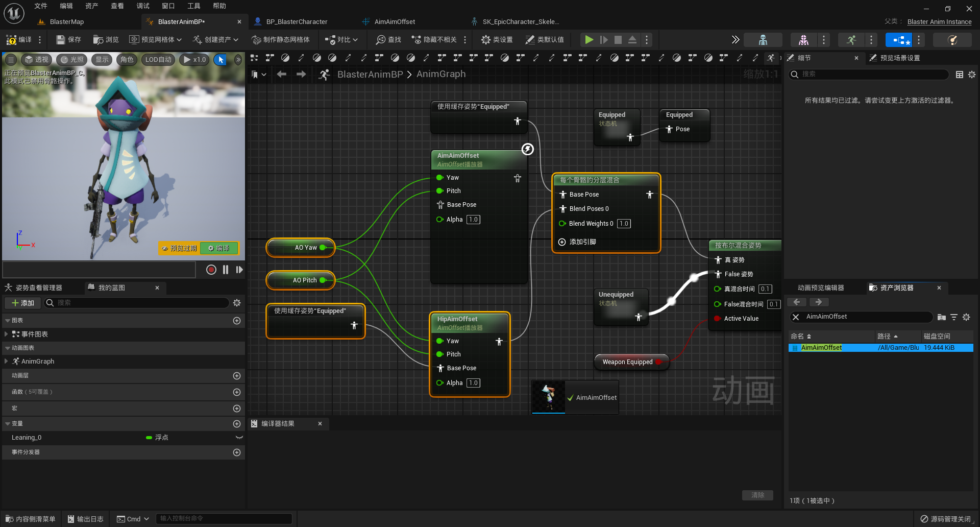Open the Find (查找) tool
The height and width of the screenshot is (527, 980).
389,40
